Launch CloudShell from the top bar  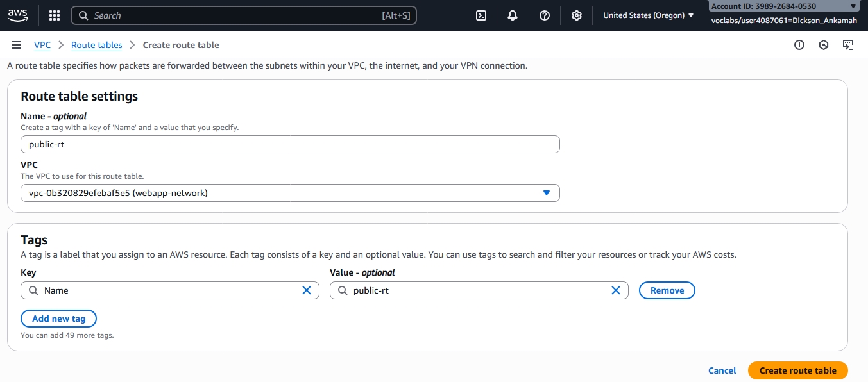(x=481, y=15)
